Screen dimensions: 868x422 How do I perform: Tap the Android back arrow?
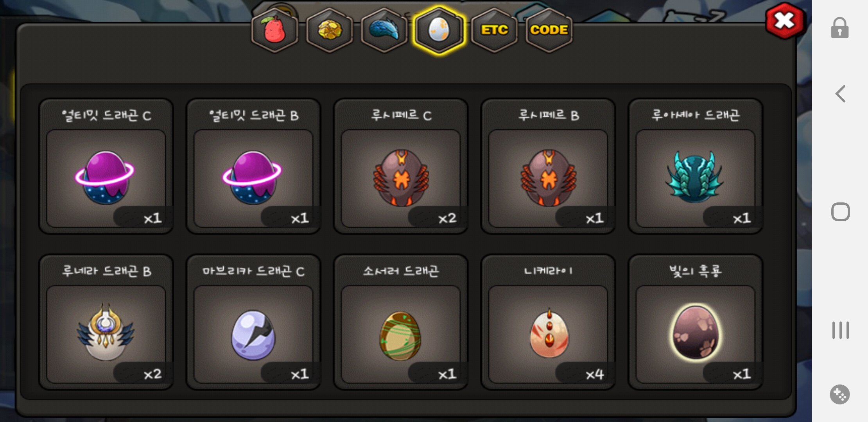coord(840,94)
